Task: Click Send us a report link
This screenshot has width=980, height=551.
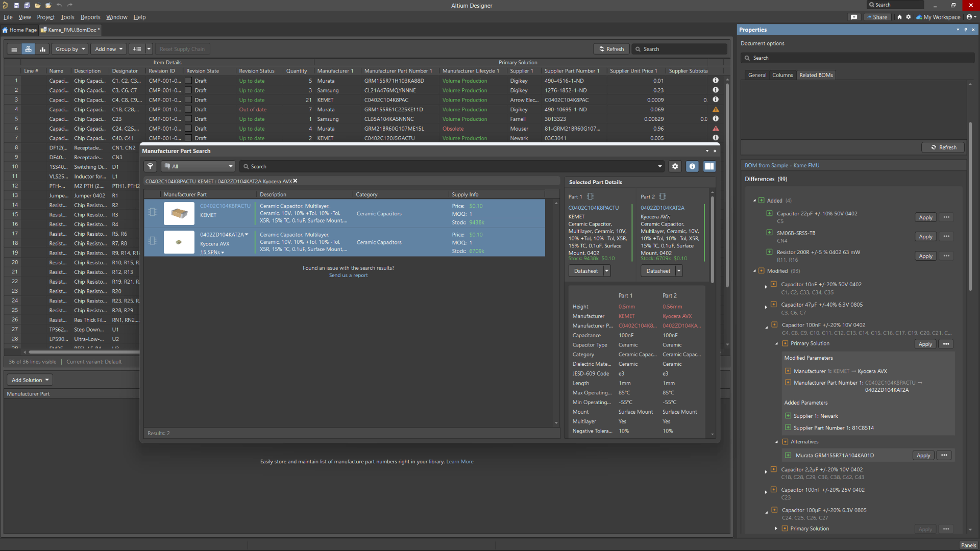Action: click(x=349, y=274)
